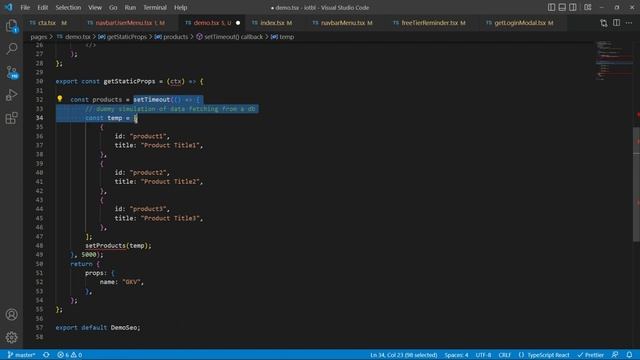Open the Run menu
This screenshot has width=640, height=360.
tap(130, 7)
